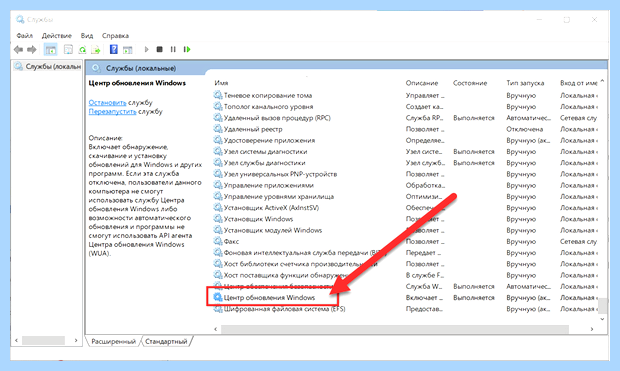Switch to the Расширенный tab
This screenshot has height=371, width=620.
(x=113, y=341)
